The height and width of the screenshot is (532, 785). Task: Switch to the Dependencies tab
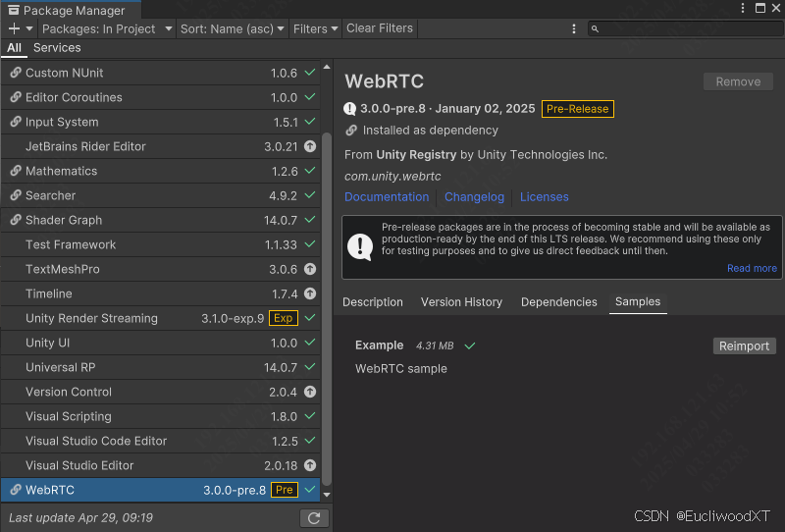click(x=558, y=302)
